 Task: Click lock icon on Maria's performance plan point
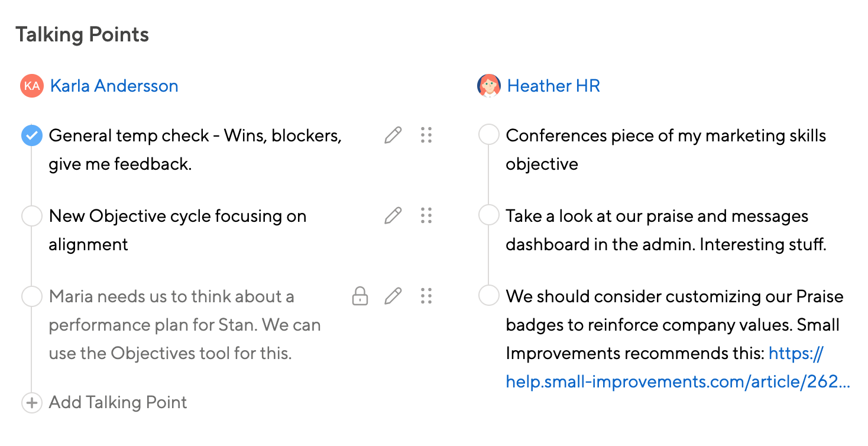(359, 296)
